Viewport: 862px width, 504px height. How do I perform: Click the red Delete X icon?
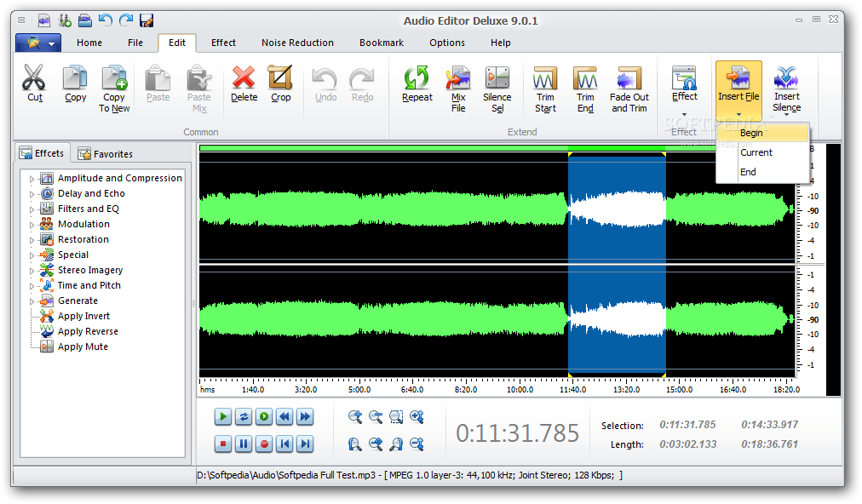pos(244,77)
